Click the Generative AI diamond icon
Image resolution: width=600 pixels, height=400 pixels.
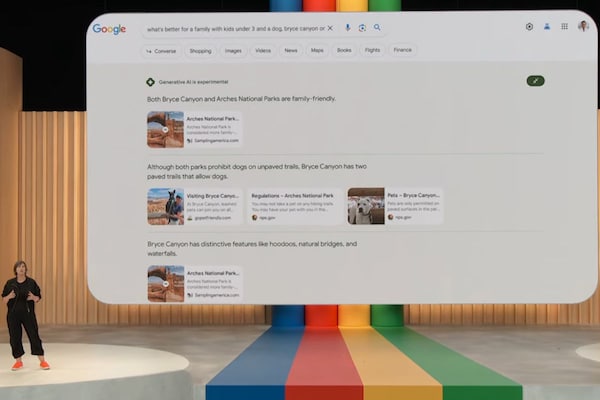[150, 82]
